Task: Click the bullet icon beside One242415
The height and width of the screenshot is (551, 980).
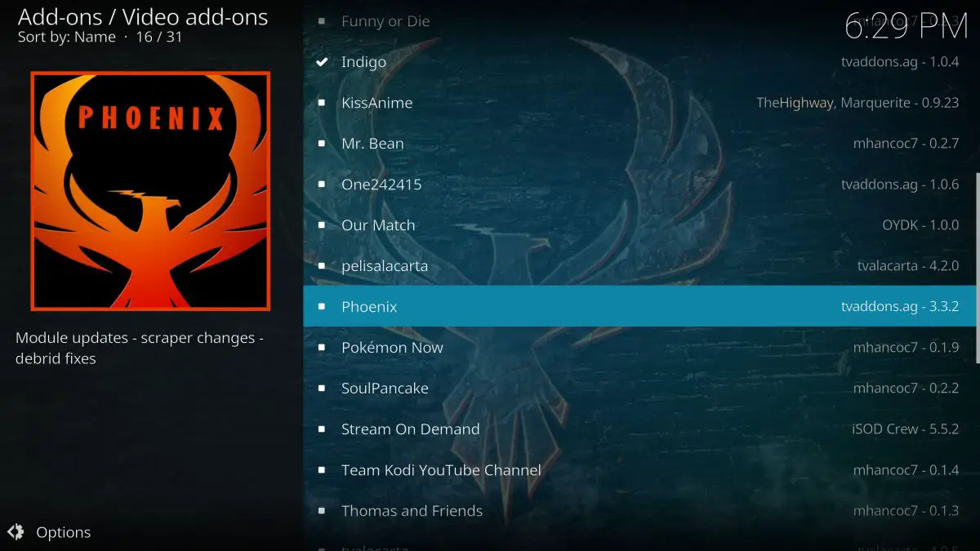Action: click(x=322, y=184)
